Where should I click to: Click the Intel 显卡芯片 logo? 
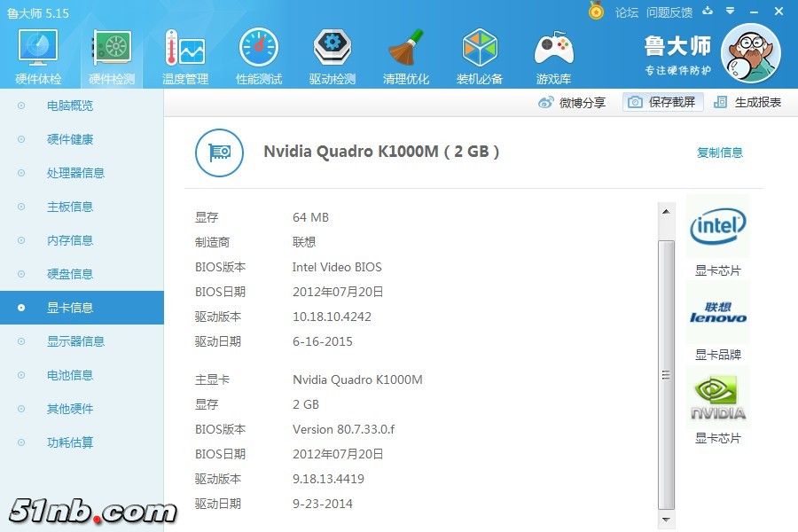[x=717, y=228]
